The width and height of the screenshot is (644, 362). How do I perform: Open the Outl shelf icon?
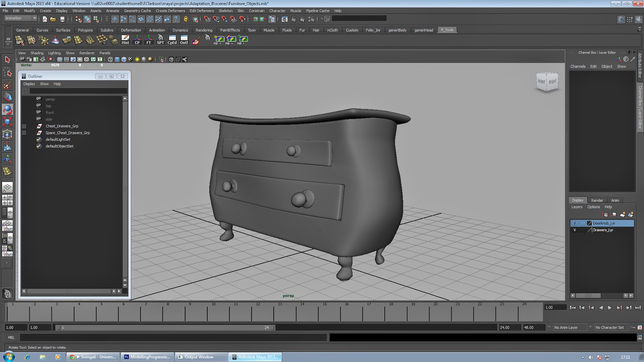point(184,39)
